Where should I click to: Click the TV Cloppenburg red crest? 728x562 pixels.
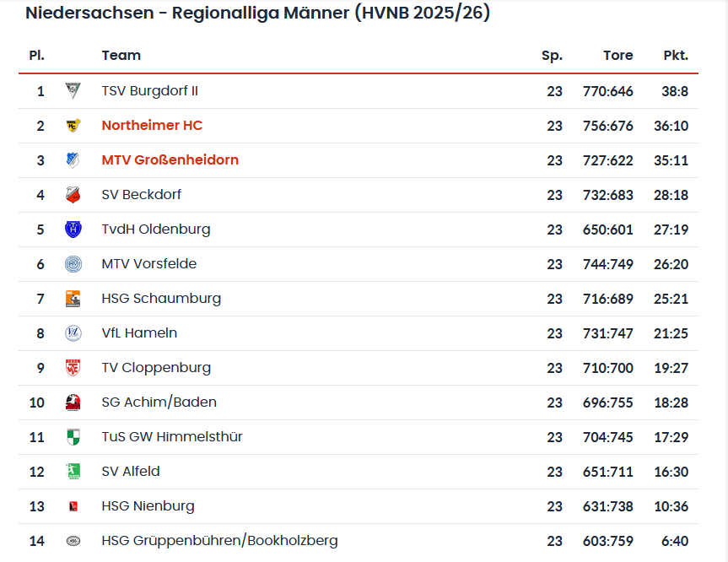(x=73, y=368)
